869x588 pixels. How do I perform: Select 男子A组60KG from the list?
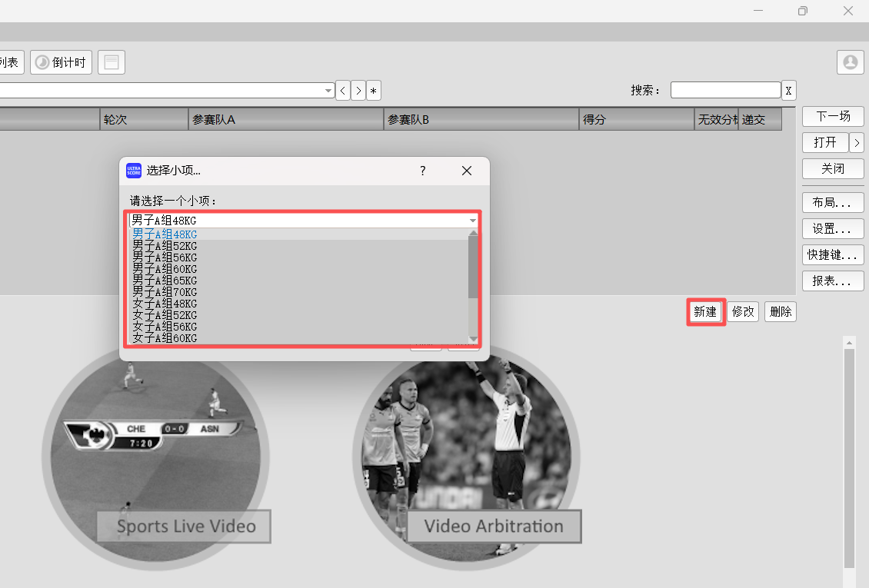165,269
